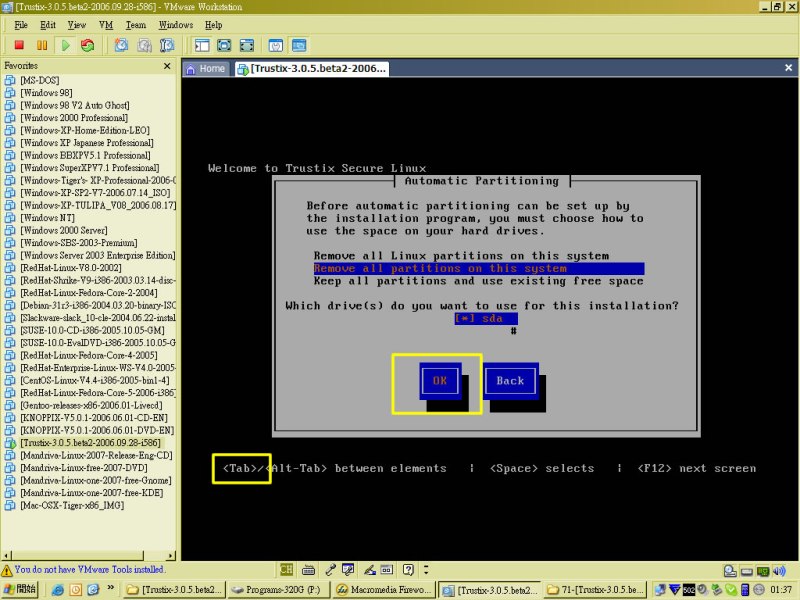Select [KNOPPIX-V5.0.1-2006.06.01-CD-EN] favorite
This screenshot has width=800, height=600.
click(x=94, y=418)
